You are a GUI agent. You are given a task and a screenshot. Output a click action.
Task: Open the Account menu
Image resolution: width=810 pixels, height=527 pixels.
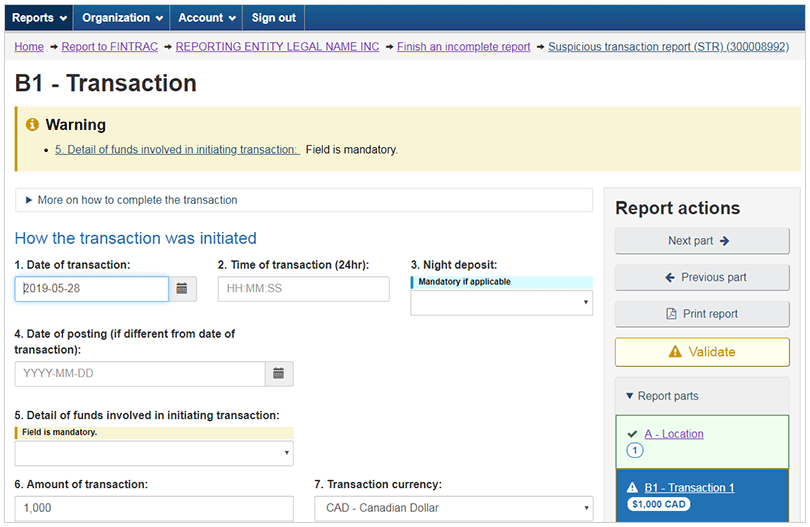[x=207, y=18]
